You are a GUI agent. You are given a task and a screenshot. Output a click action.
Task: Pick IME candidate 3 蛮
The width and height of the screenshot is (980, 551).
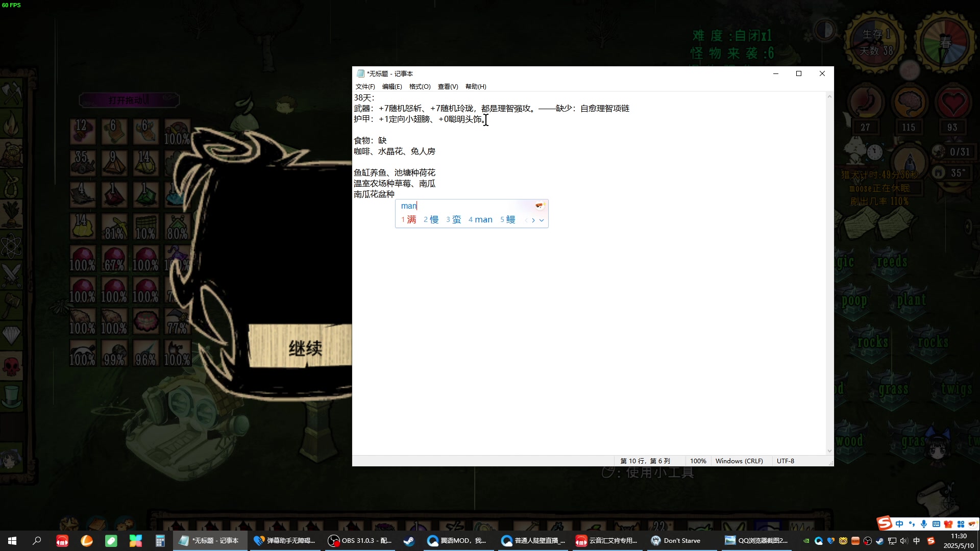pos(454,220)
